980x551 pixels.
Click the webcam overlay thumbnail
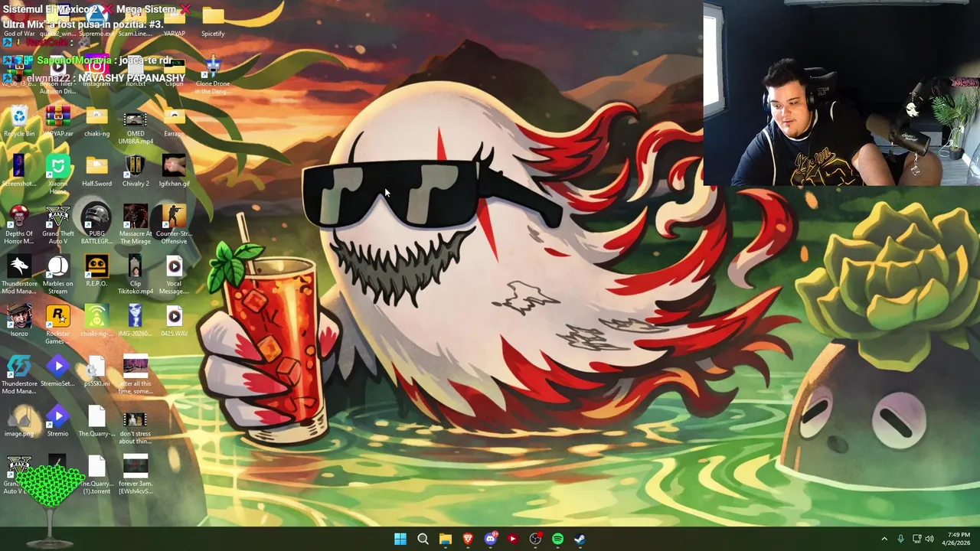tap(841, 93)
